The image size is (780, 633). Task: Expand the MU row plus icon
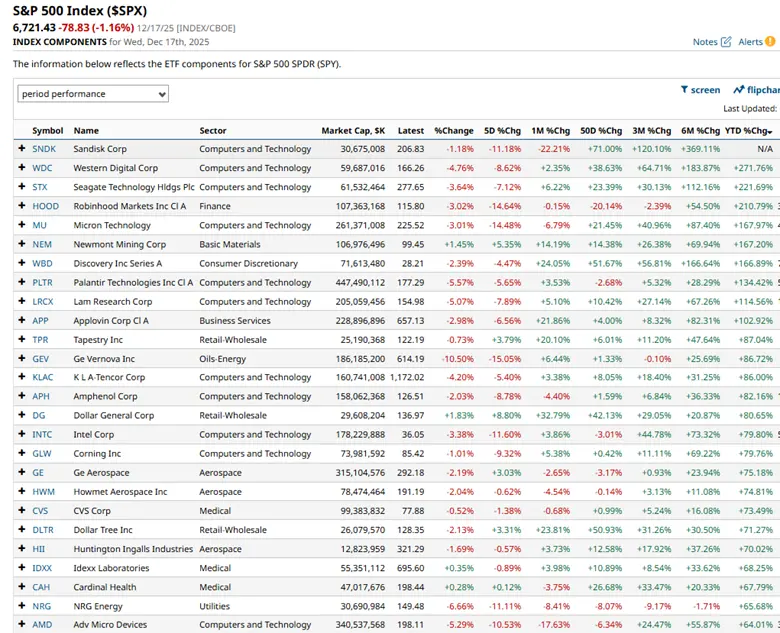pyautogui.click(x=21, y=225)
